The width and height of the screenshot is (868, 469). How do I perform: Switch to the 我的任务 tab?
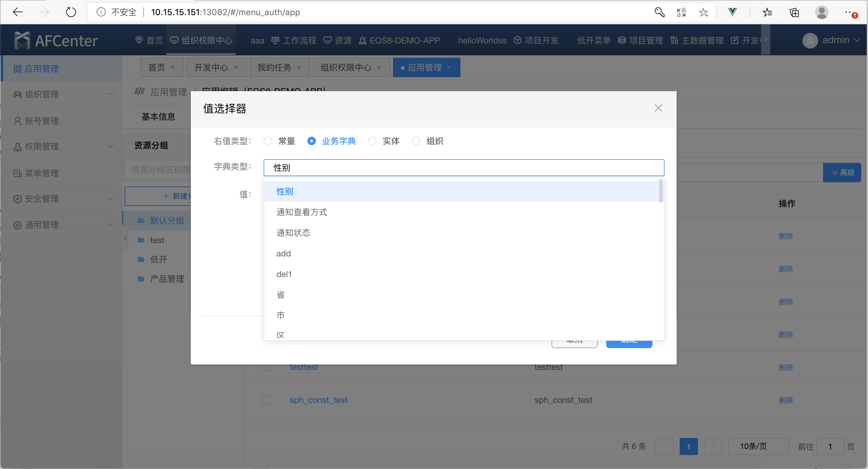(275, 67)
